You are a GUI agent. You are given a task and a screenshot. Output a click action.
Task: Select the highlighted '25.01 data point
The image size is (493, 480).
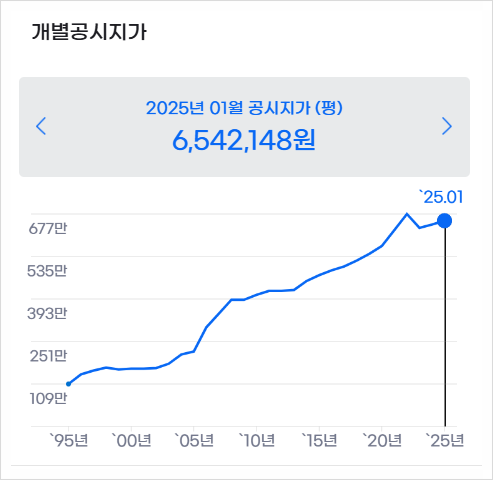[x=444, y=221]
